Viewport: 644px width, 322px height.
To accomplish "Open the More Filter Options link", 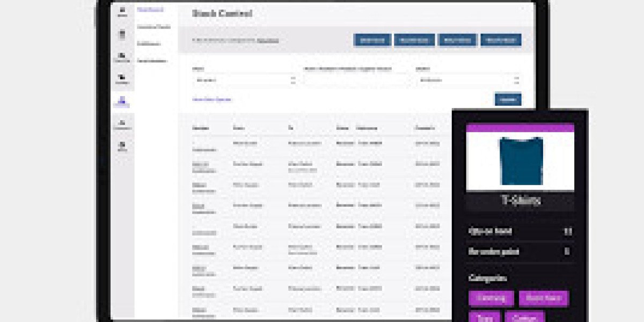I will tap(212, 99).
